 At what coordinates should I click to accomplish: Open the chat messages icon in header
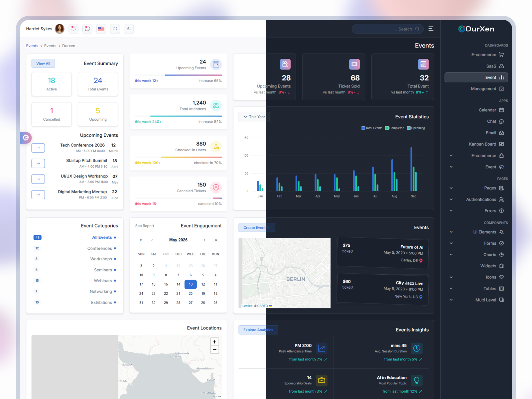coord(87,29)
